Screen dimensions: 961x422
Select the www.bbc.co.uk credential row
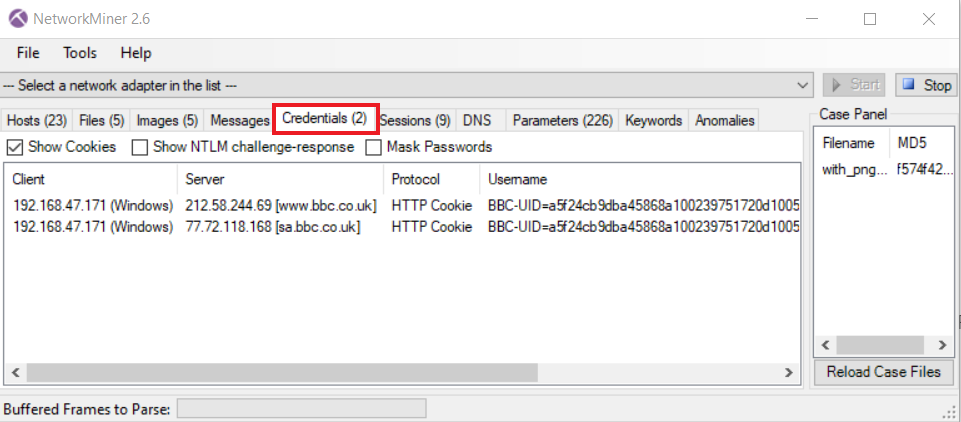click(x=280, y=206)
